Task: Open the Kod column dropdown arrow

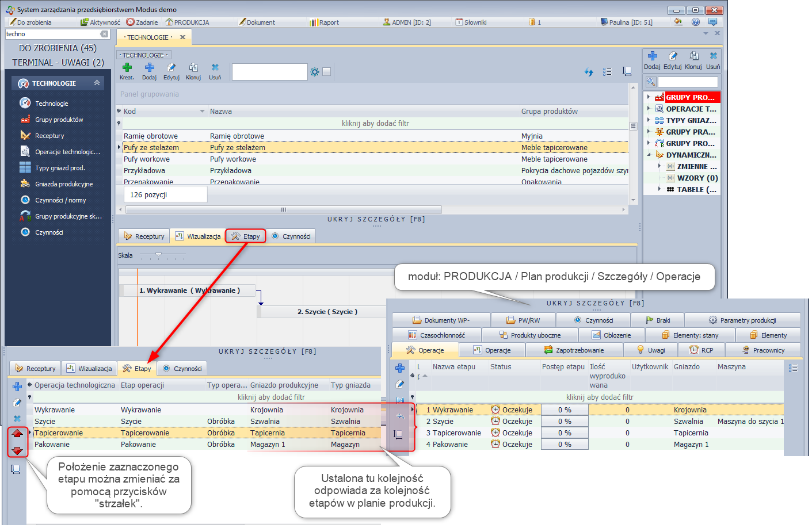Action: [202, 112]
